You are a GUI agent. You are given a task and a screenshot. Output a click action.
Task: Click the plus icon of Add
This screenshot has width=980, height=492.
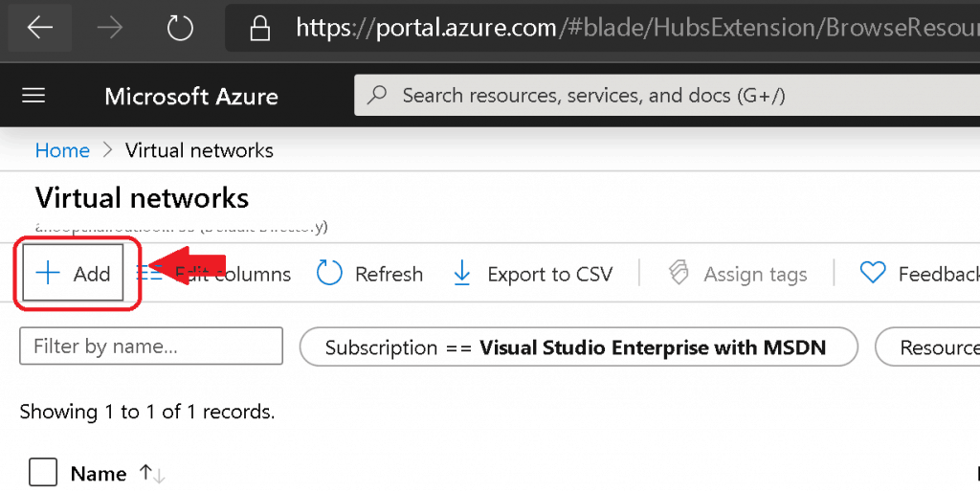pyautogui.click(x=48, y=273)
